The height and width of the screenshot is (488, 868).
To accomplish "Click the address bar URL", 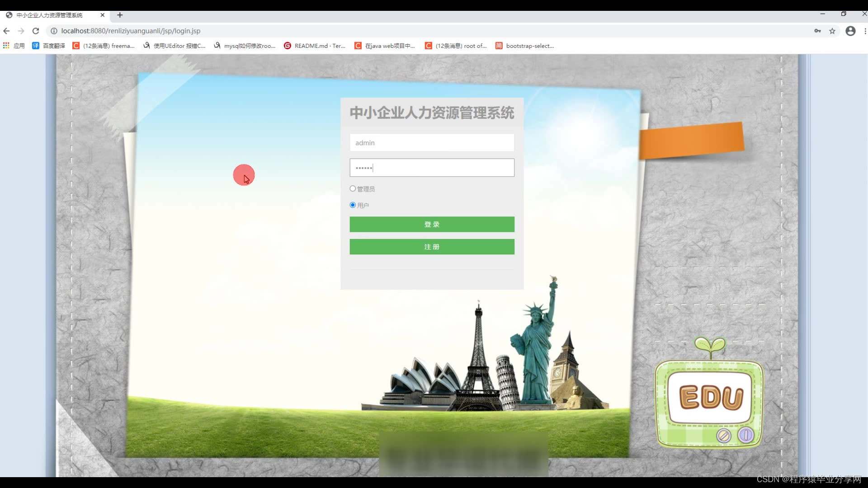I will [131, 31].
